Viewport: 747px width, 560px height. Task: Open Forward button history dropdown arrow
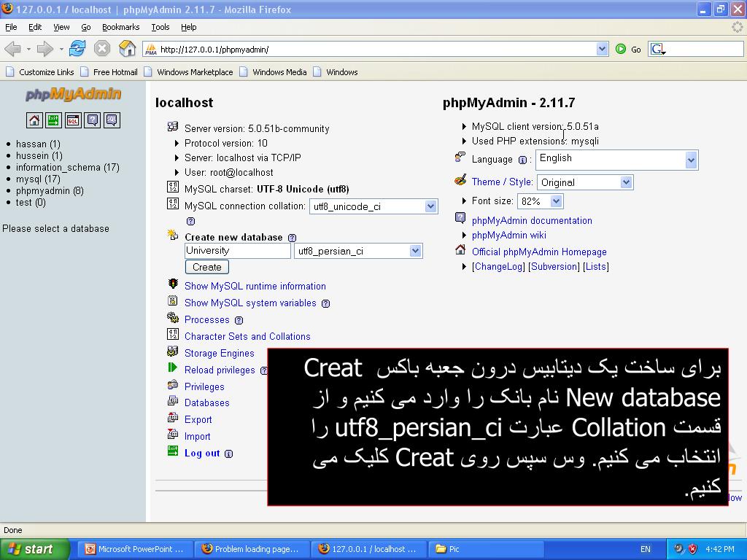click(x=61, y=49)
